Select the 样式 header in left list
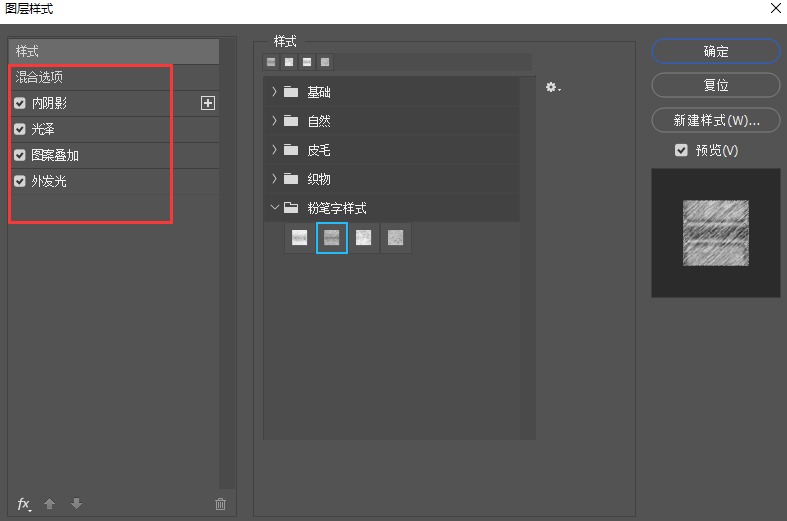Screen dimensions: 787x521 tap(114, 51)
